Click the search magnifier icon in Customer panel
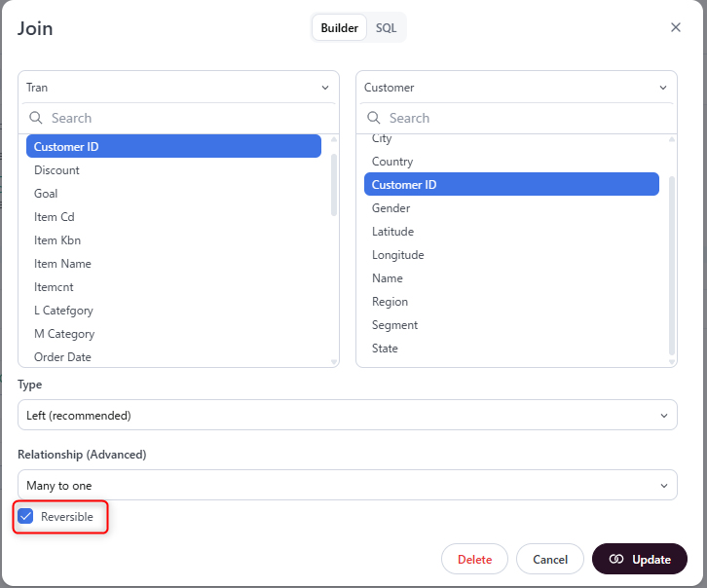Viewport: 707px width, 588px height. (x=374, y=118)
